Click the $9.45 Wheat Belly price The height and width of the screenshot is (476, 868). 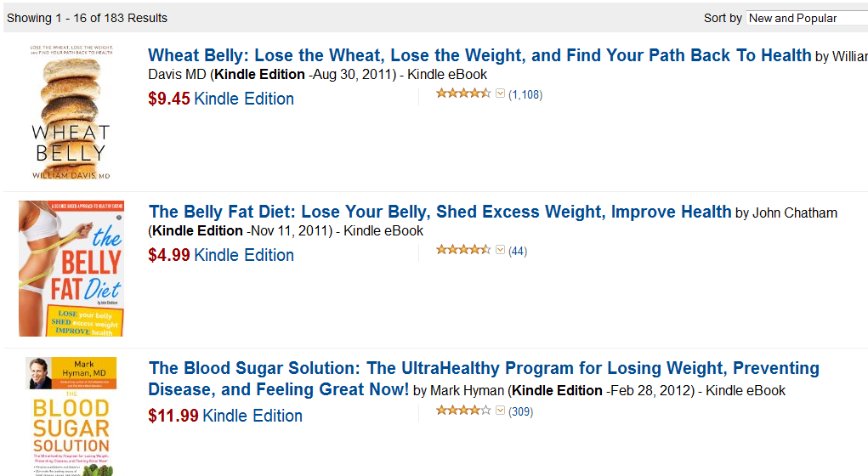[x=169, y=99]
